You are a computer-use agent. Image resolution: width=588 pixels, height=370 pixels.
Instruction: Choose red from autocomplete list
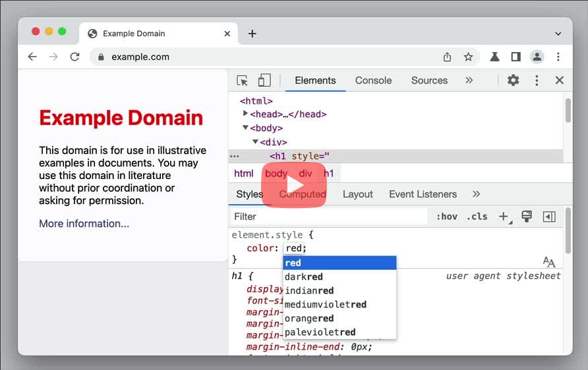[x=339, y=263]
